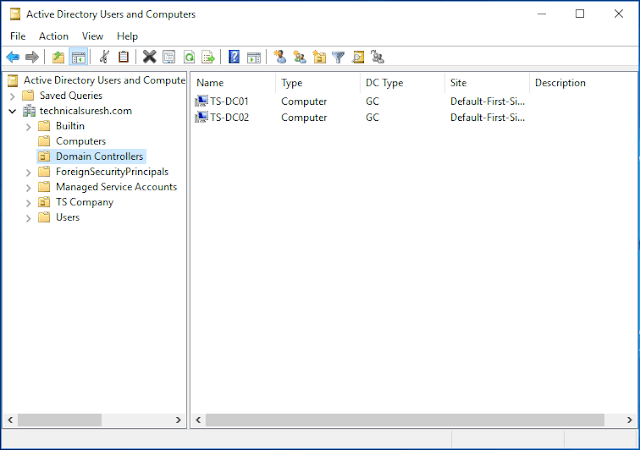Click list pane horizontal scrollbar thumb
640x450 pixels.
point(405,420)
